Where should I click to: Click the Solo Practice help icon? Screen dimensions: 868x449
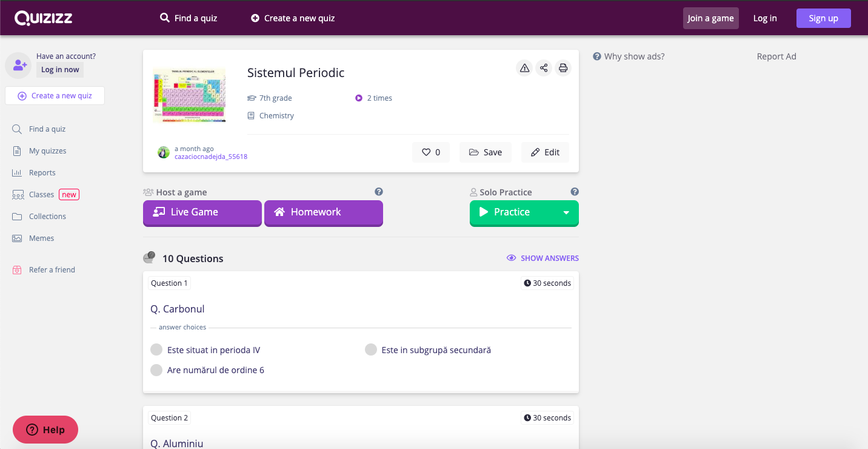tap(575, 192)
